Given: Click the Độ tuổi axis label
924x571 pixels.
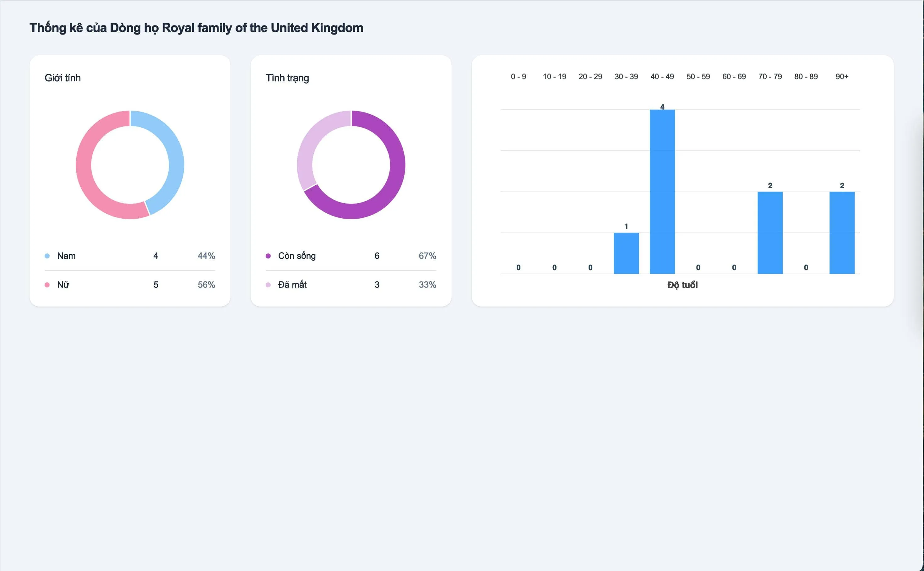Looking at the screenshot, I should click(x=682, y=285).
